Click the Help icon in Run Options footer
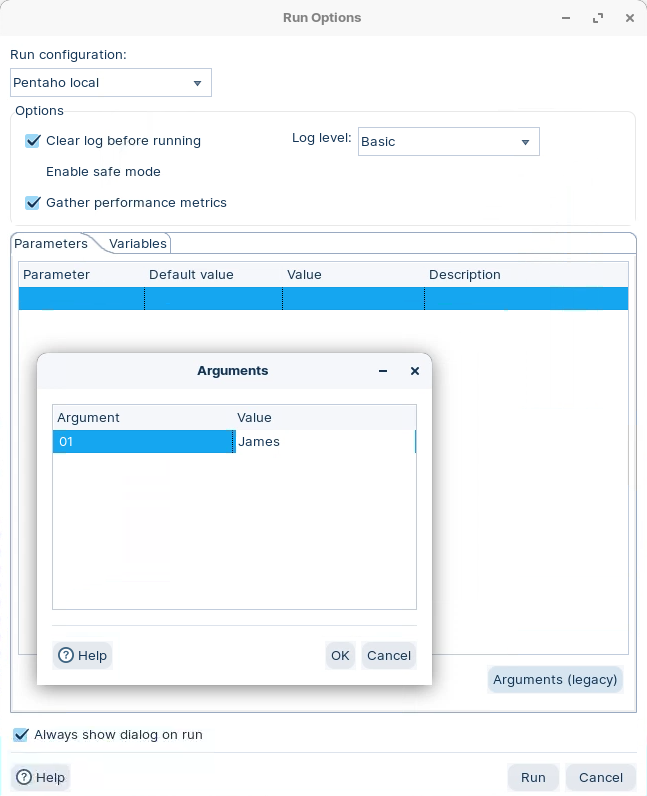647x796 pixels. (24, 778)
